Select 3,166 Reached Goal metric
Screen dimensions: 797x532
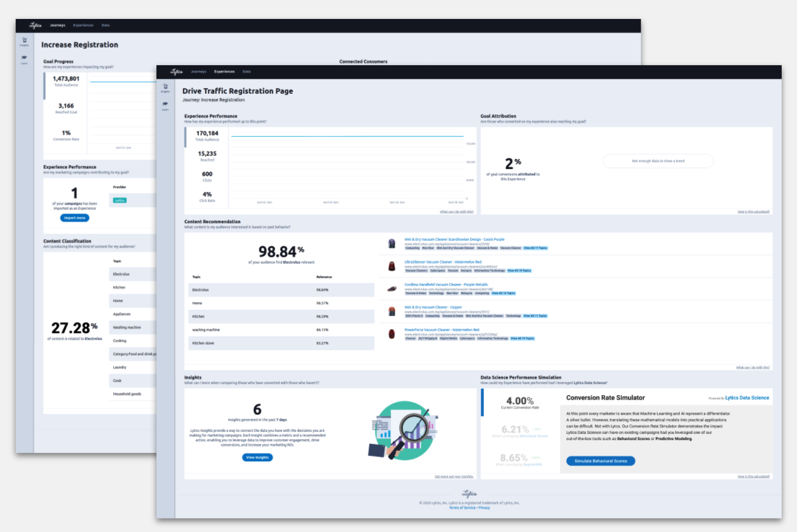tap(66, 108)
